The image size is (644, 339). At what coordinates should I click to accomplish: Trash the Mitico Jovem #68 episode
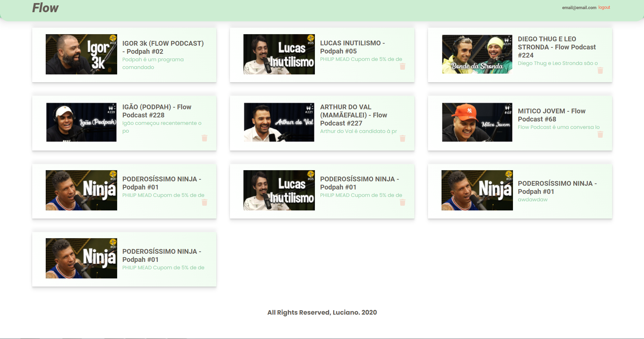tap(600, 134)
